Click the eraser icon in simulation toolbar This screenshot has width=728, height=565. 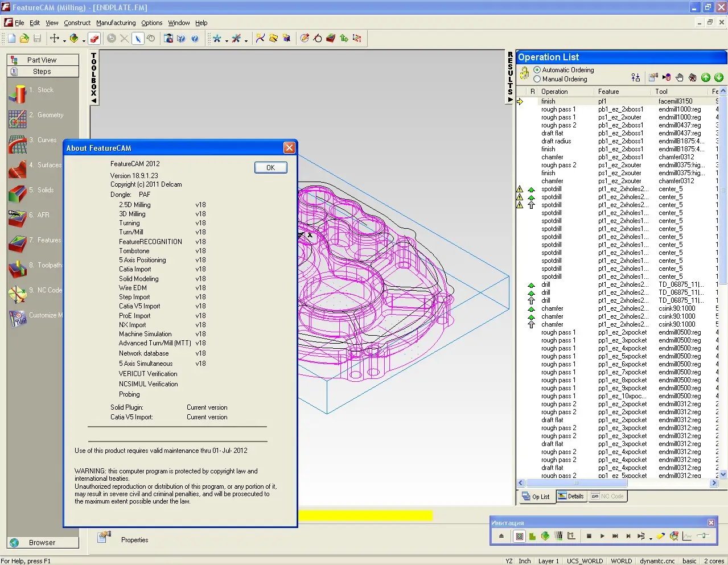661,535
